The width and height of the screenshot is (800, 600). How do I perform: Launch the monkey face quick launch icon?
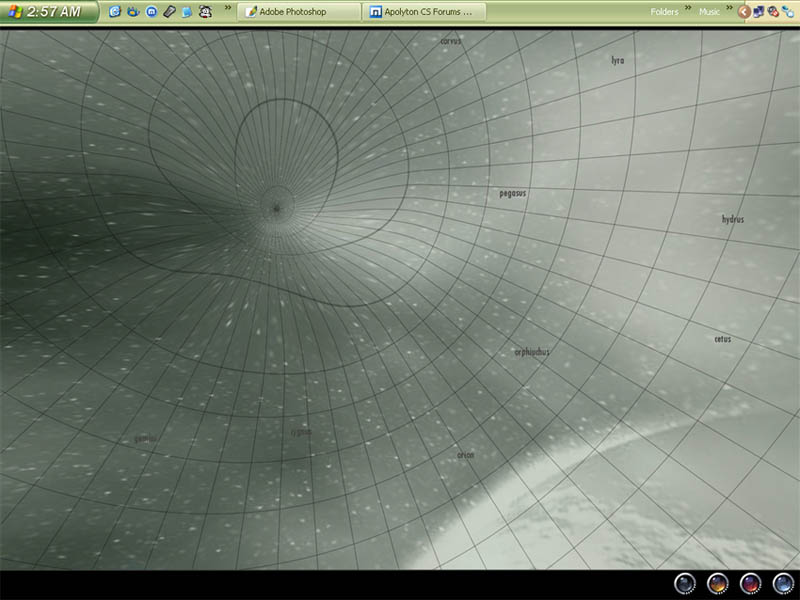205,12
